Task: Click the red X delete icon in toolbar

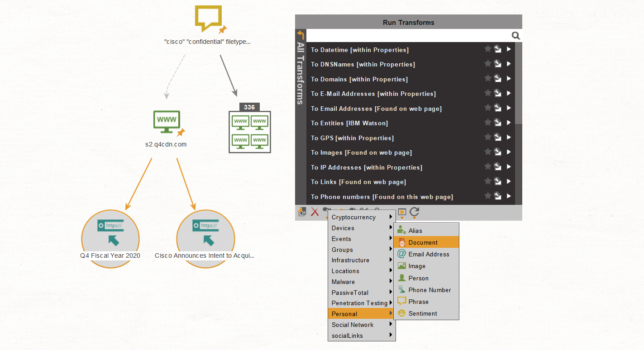Action: click(x=315, y=212)
